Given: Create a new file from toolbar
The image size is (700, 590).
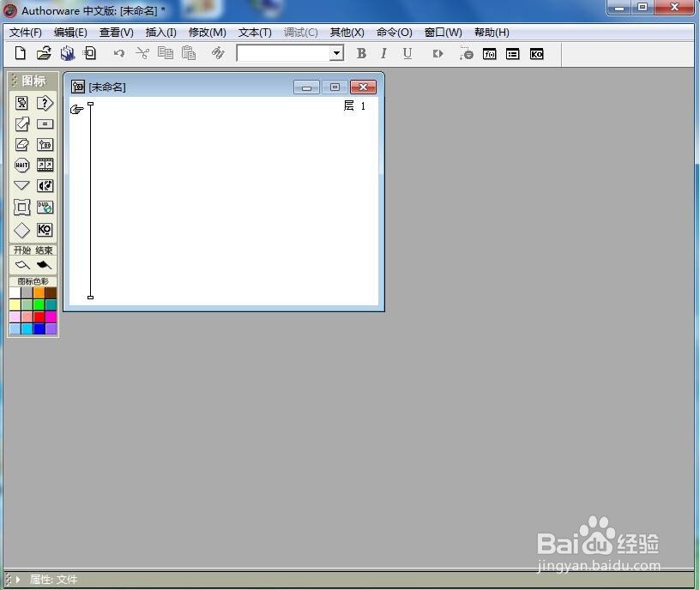Looking at the screenshot, I should [20, 53].
